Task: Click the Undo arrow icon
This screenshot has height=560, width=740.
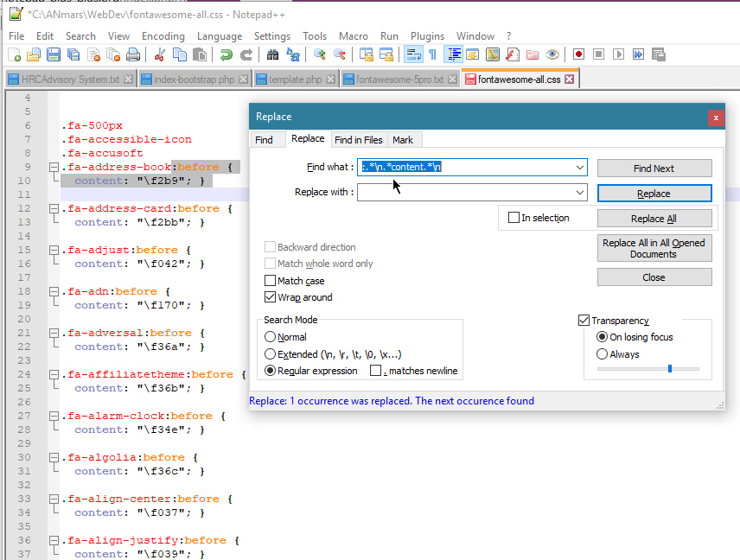Action: click(x=226, y=54)
